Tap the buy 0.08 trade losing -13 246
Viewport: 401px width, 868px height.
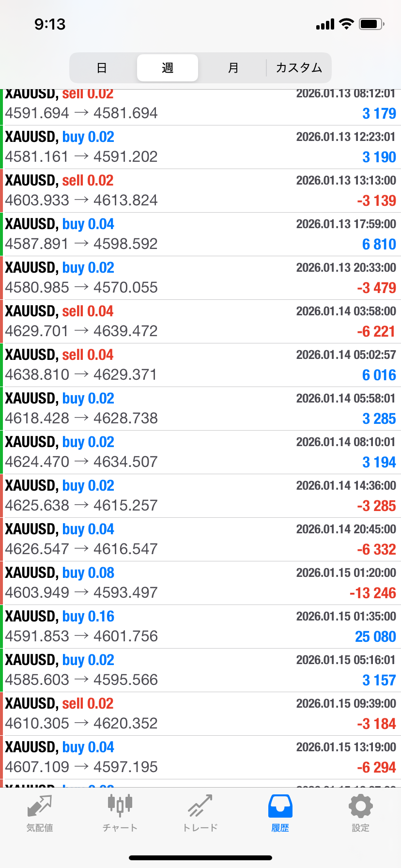(x=200, y=583)
